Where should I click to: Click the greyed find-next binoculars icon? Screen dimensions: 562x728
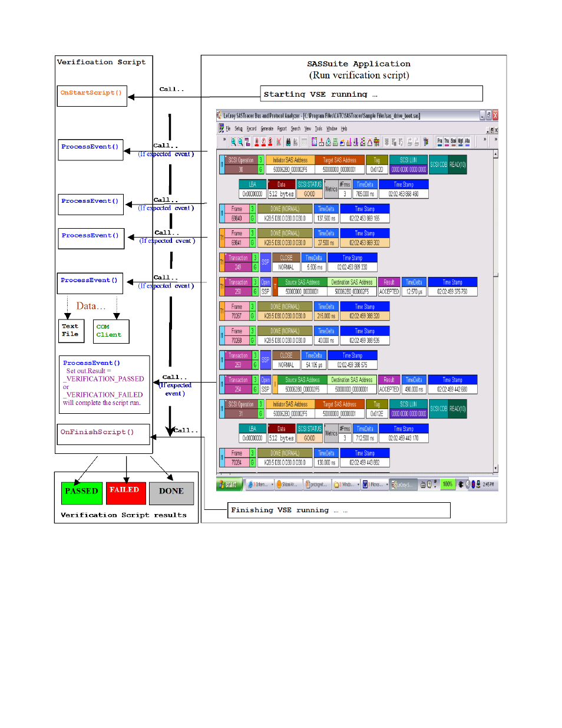(x=295, y=141)
